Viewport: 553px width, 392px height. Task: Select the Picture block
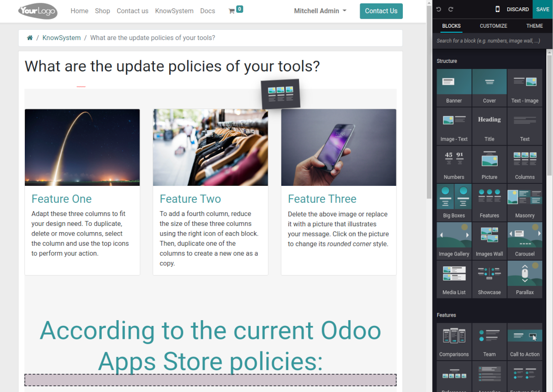489,164
